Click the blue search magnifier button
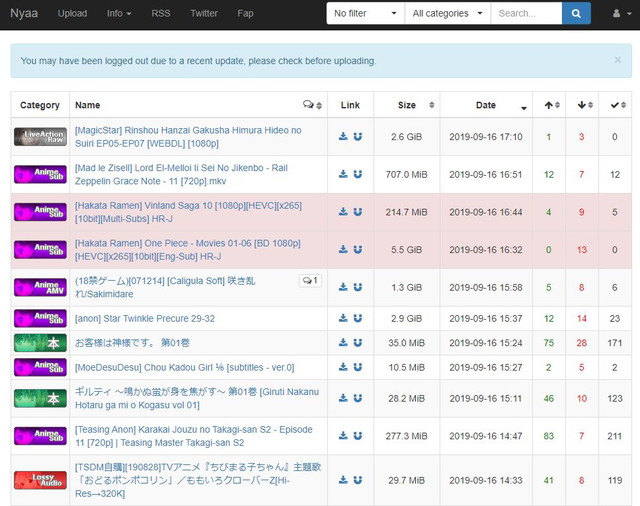Viewport: 640px width, 506px height. coord(576,13)
